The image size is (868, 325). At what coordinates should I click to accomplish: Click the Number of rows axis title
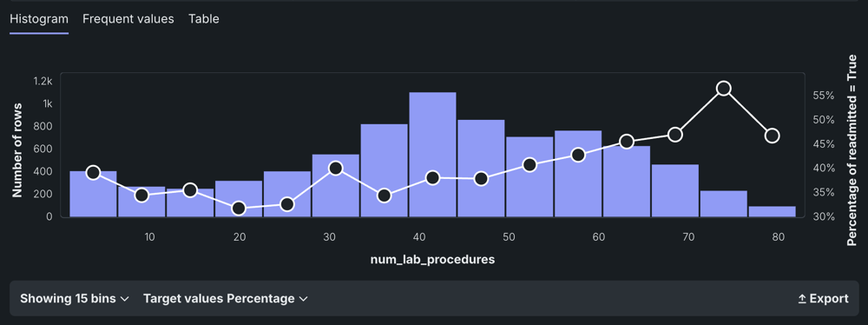[x=17, y=149]
